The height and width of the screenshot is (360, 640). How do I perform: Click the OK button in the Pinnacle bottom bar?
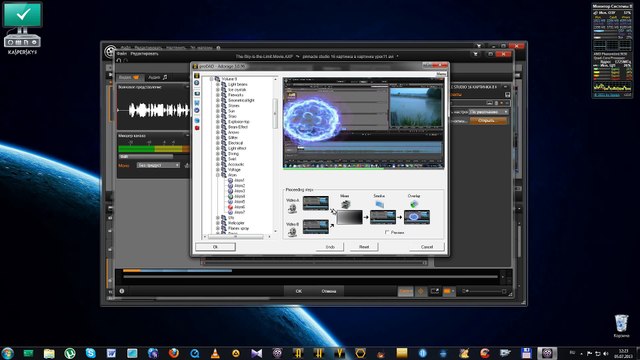click(x=298, y=291)
